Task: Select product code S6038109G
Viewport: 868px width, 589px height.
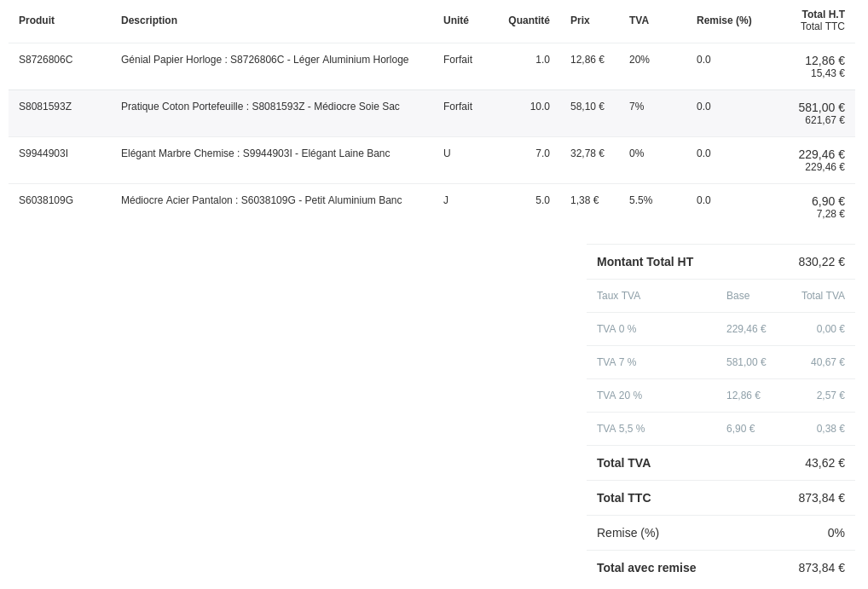Action: (46, 200)
